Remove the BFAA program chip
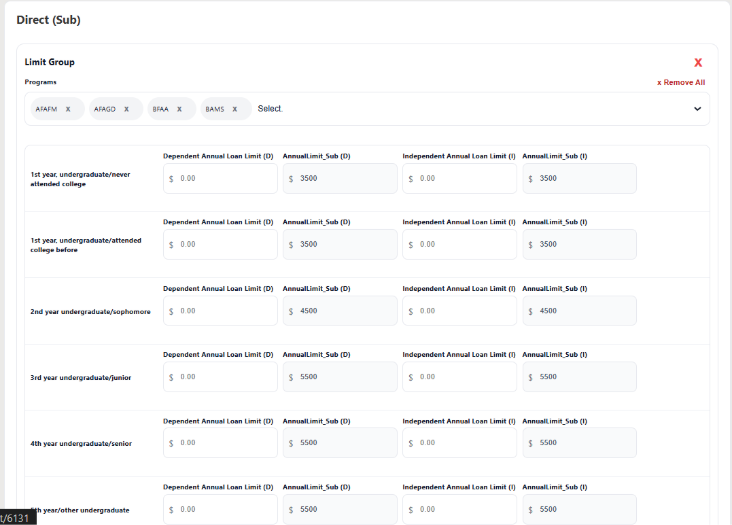This screenshot has height=525, width=732. pyautogui.click(x=179, y=109)
